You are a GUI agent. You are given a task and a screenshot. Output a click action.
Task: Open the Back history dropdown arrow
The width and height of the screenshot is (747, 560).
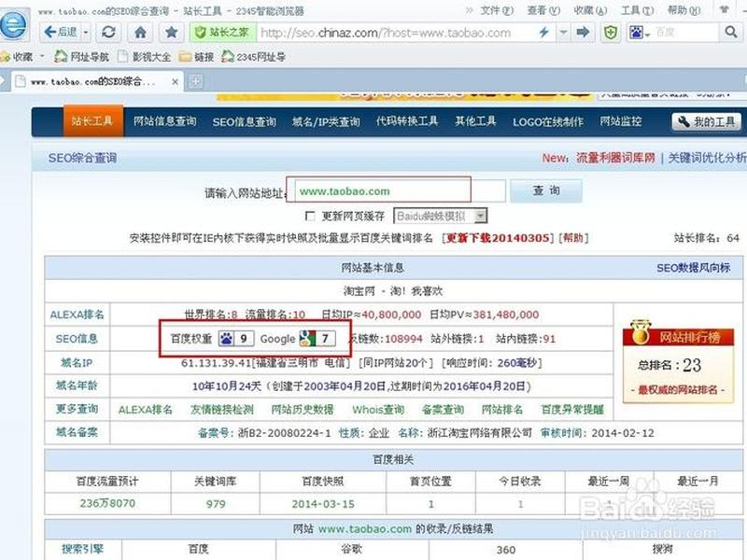click(86, 33)
